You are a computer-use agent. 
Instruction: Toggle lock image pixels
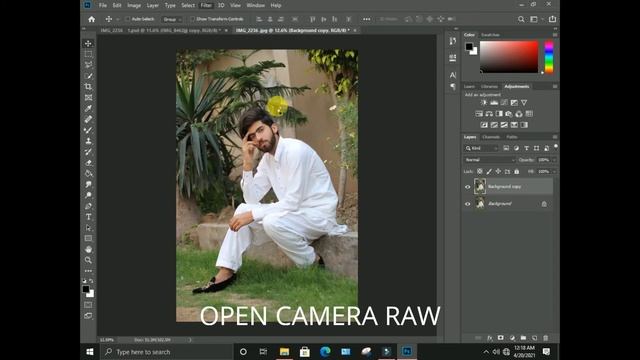[489, 172]
